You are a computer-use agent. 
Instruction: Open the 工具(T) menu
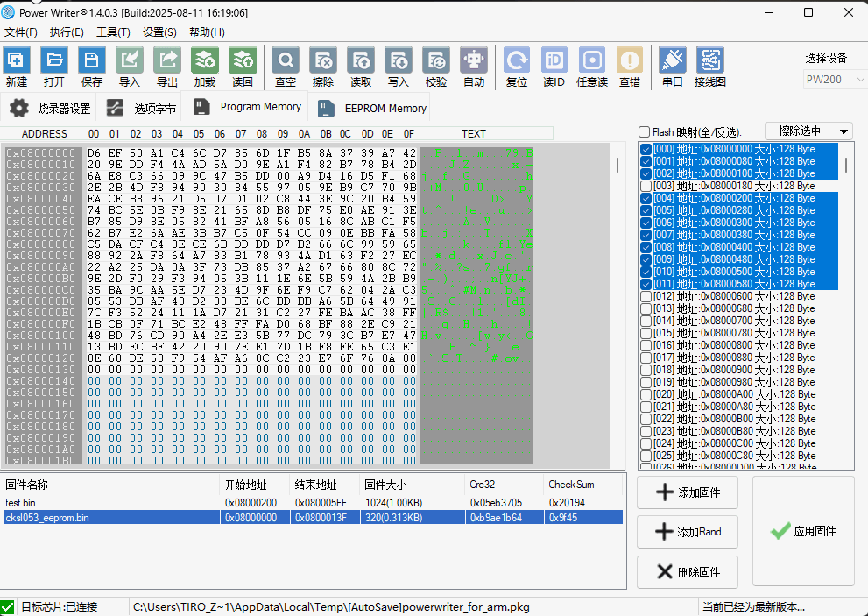click(113, 32)
